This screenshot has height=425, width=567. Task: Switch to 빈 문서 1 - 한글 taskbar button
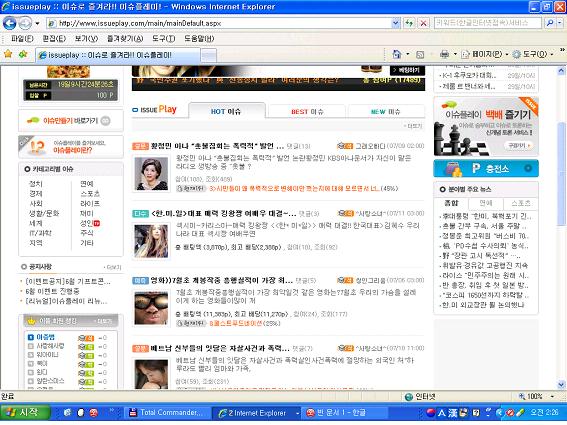tap(345, 413)
